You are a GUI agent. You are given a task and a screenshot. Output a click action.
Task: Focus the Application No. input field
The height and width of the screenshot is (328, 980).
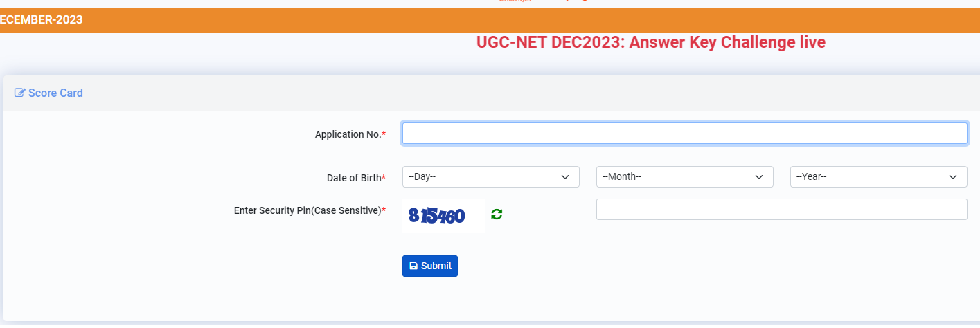coord(684,134)
